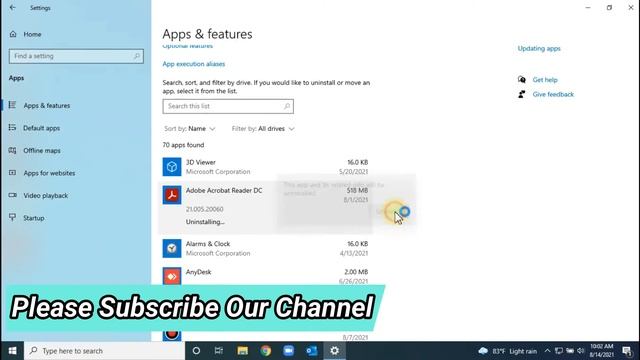
Task: Open the Get help link
Action: (x=545, y=80)
